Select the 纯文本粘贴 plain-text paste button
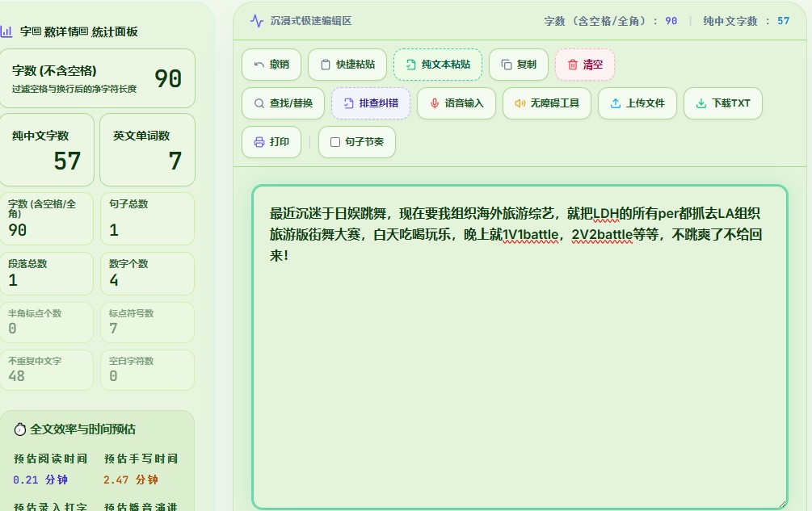Image resolution: width=812 pixels, height=511 pixels. (x=438, y=65)
